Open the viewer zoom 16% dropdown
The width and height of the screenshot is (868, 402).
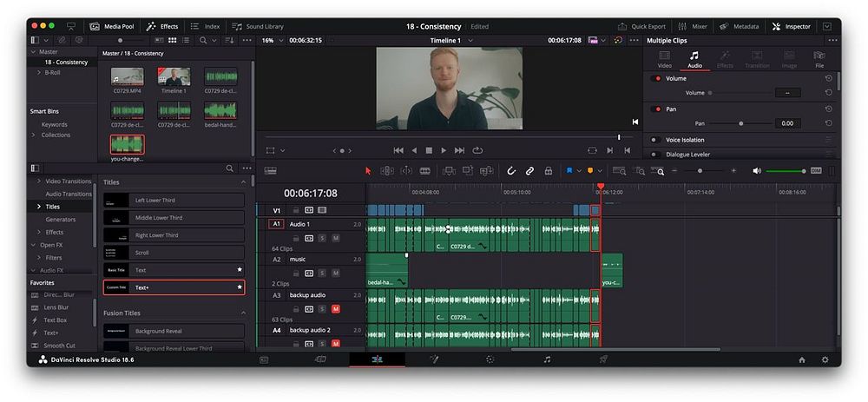point(271,40)
